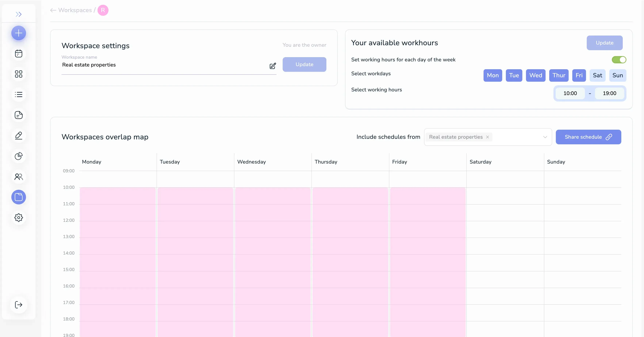Screen dimensions: 644x337
Task: Toggle Sat workday selection
Action: [597, 75]
